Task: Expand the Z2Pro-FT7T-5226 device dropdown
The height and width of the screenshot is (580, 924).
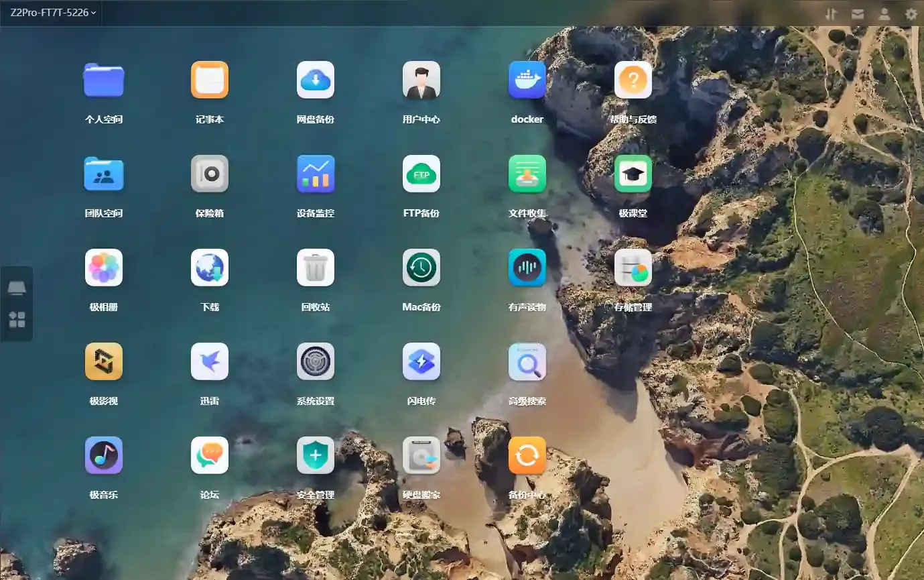Action: (53, 13)
